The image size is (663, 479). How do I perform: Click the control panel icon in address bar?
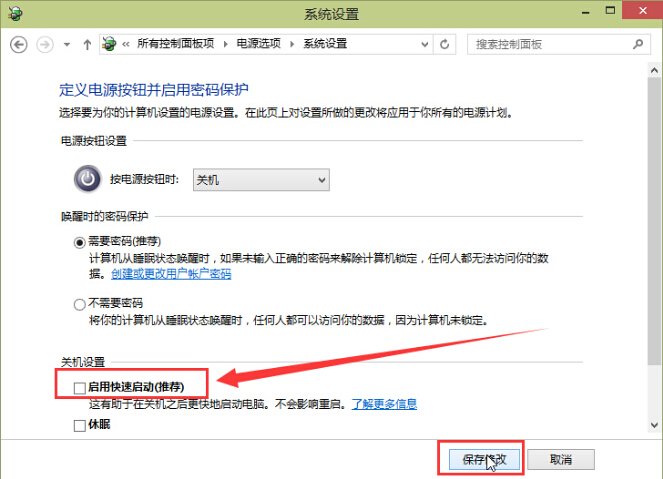click(x=109, y=45)
